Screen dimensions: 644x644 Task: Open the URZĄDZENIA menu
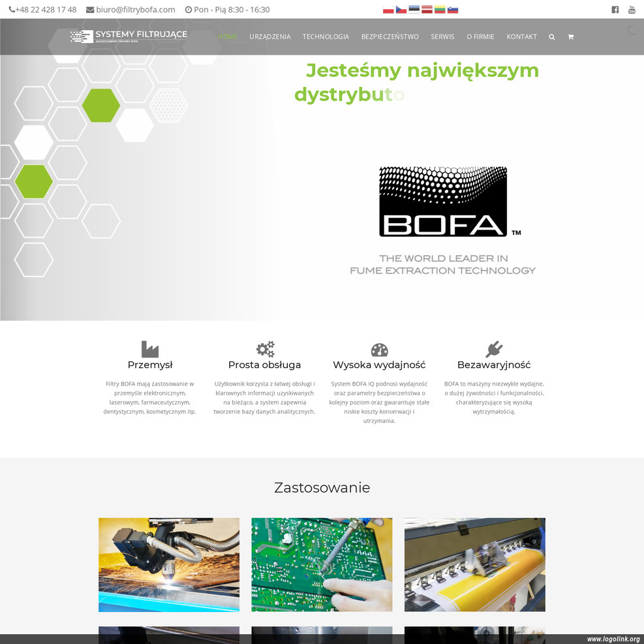click(x=270, y=37)
